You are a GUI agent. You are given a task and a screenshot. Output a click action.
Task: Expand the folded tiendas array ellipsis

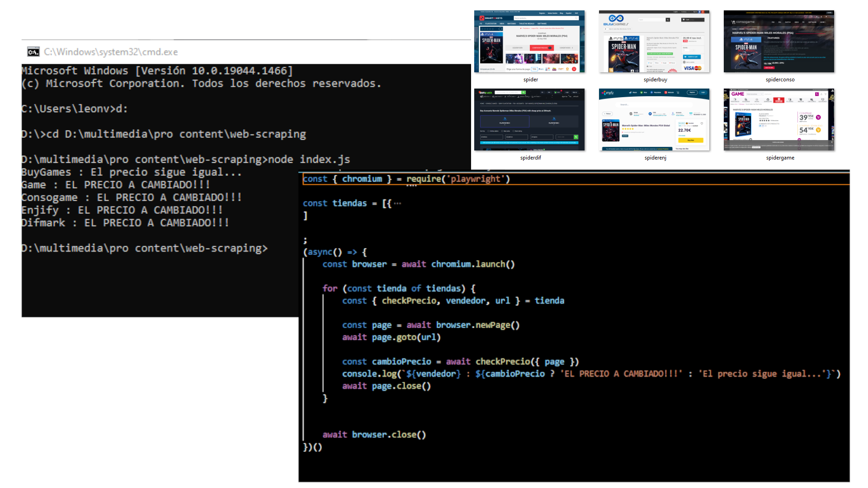coord(397,203)
